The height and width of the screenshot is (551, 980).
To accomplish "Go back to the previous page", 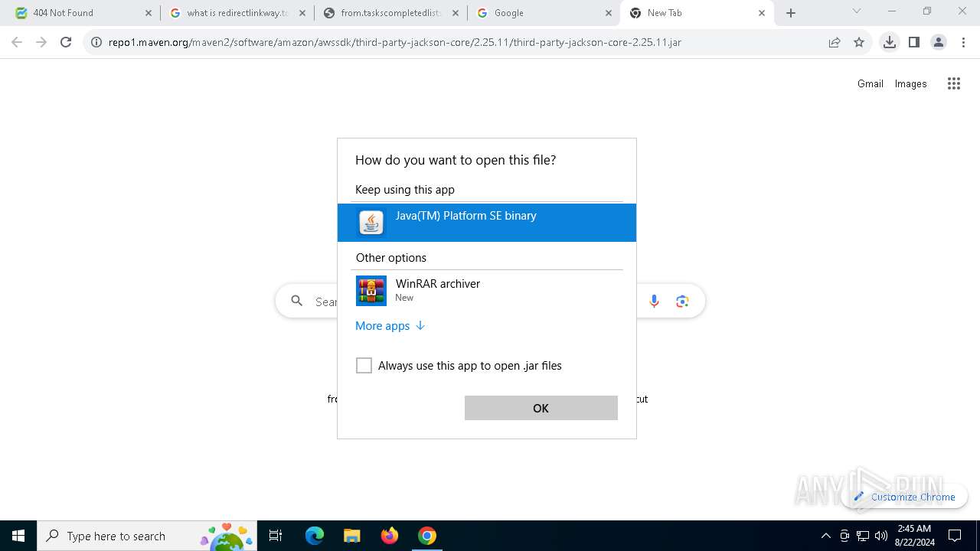I will click(x=17, y=42).
